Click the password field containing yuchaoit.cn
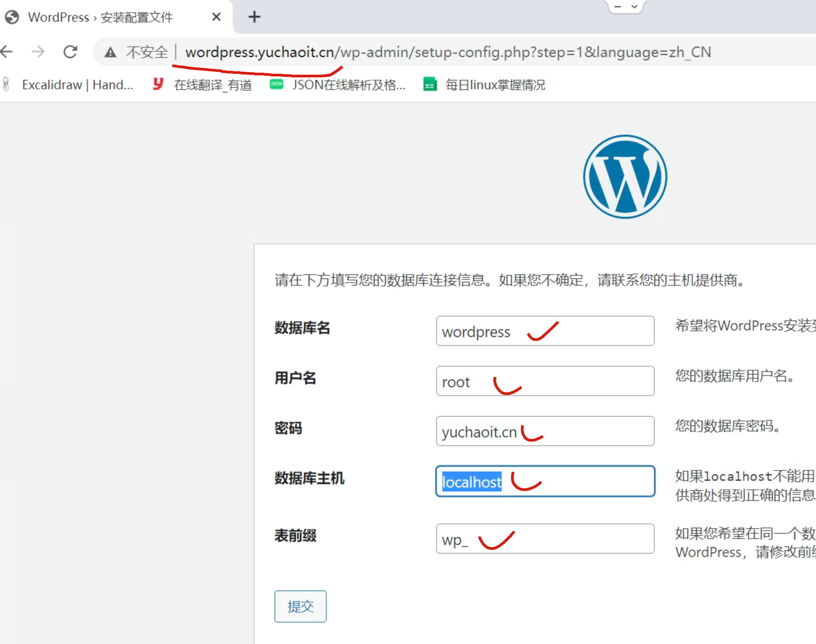 tap(545, 431)
